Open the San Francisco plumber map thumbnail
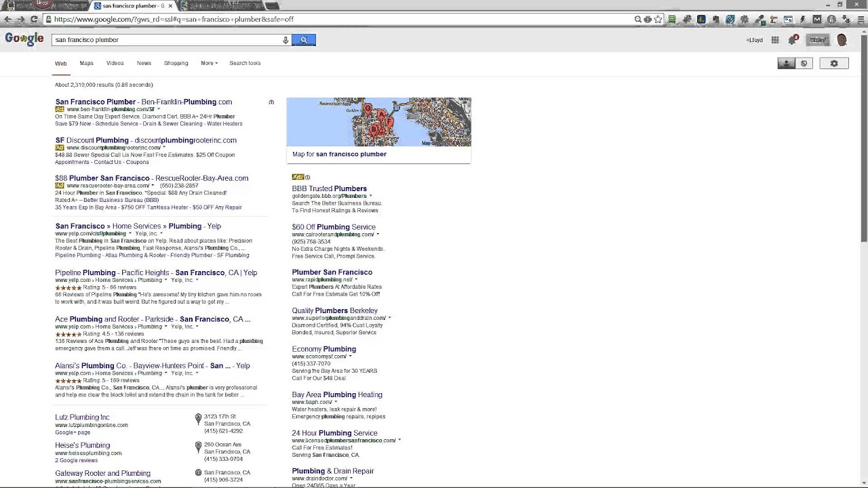The height and width of the screenshot is (488, 868). coord(379,122)
